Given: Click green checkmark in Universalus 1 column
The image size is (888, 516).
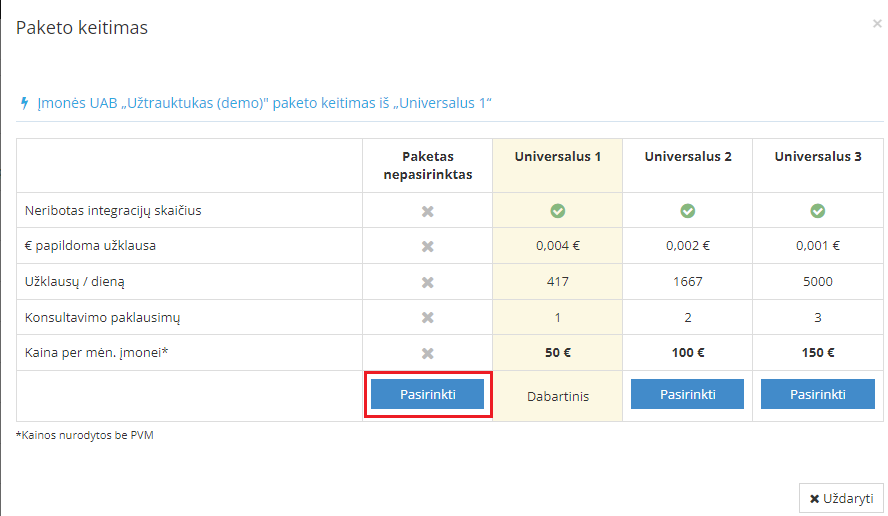Looking at the screenshot, I should click(557, 211).
